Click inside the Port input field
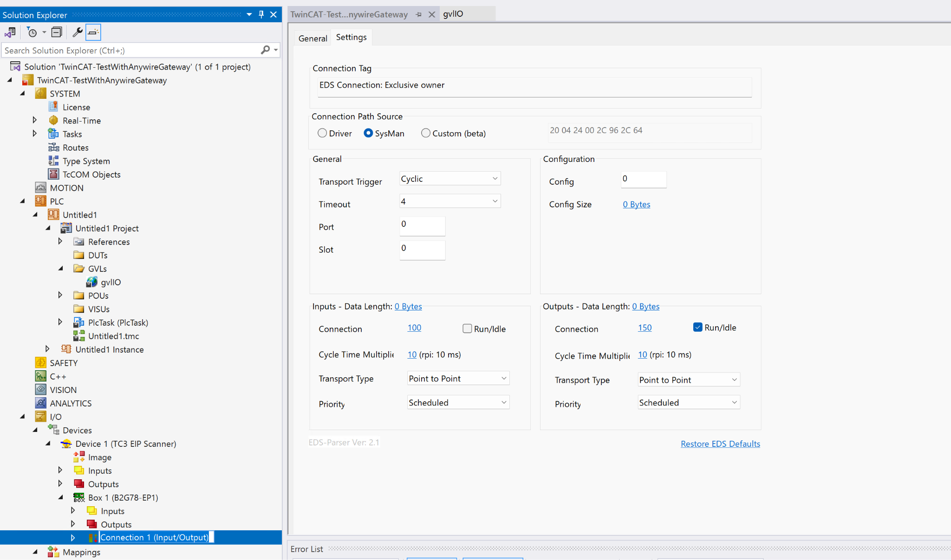This screenshot has height=560, width=951. click(422, 225)
